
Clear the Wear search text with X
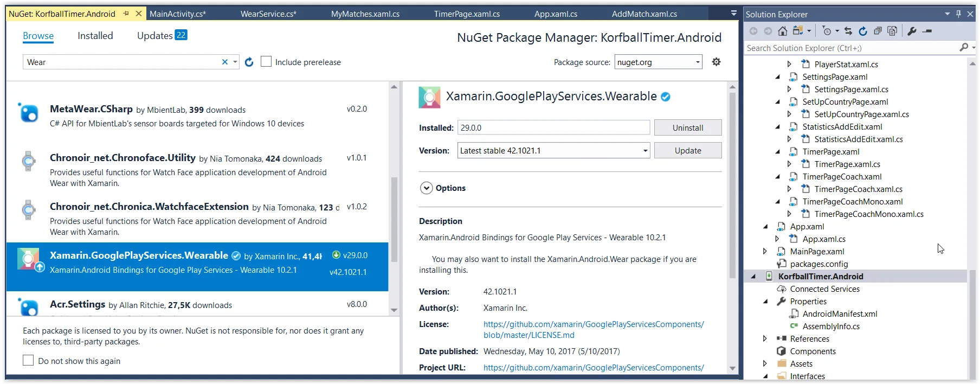tap(225, 62)
